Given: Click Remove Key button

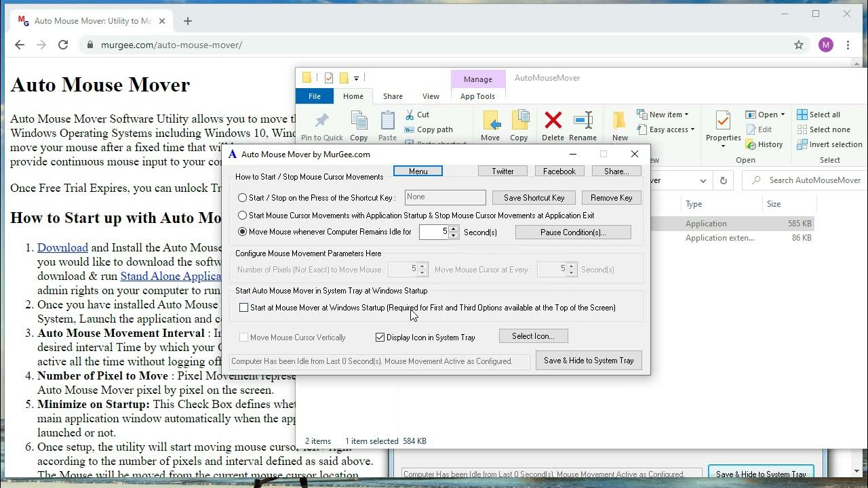Looking at the screenshot, I should click(612, 198).
